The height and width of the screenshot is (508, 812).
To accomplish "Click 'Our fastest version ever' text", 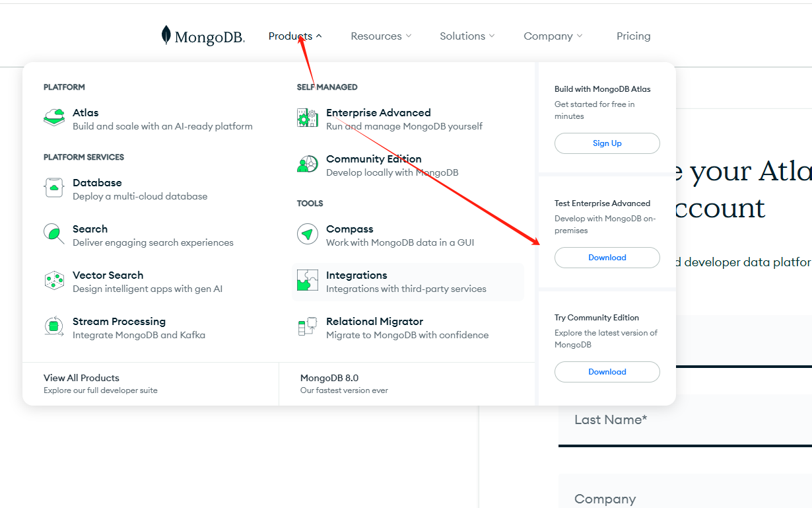I will point(344,390).
